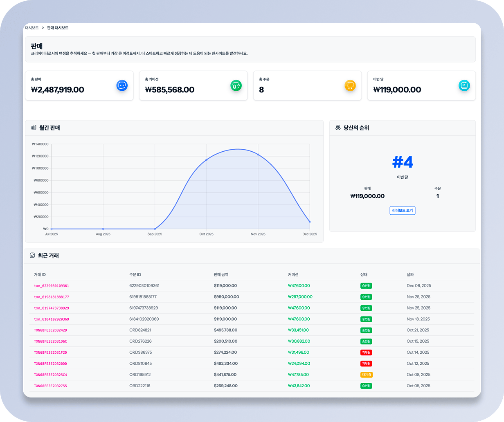Click the ranking badge icon beside 당신의 순위
This screenshot has width=504, height=422.
coord(338,128)
